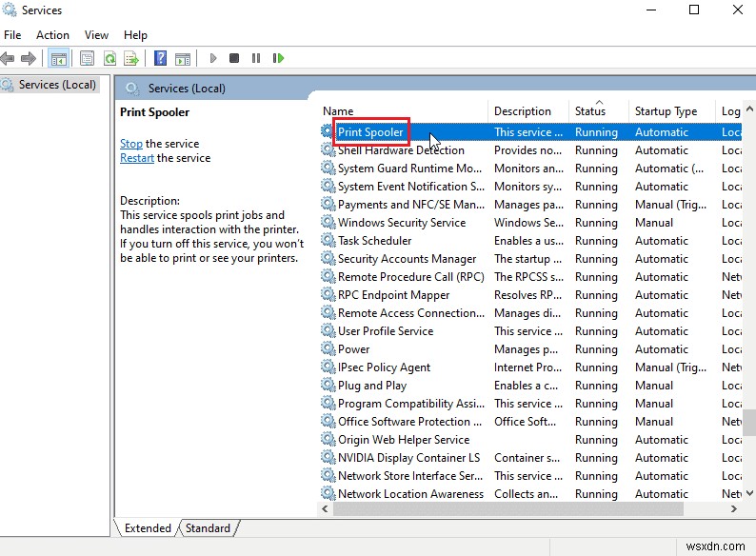Viewport: 756px width, 556px height.
Task: Click the Export List toolbar icon
Action: coord(131,59)
